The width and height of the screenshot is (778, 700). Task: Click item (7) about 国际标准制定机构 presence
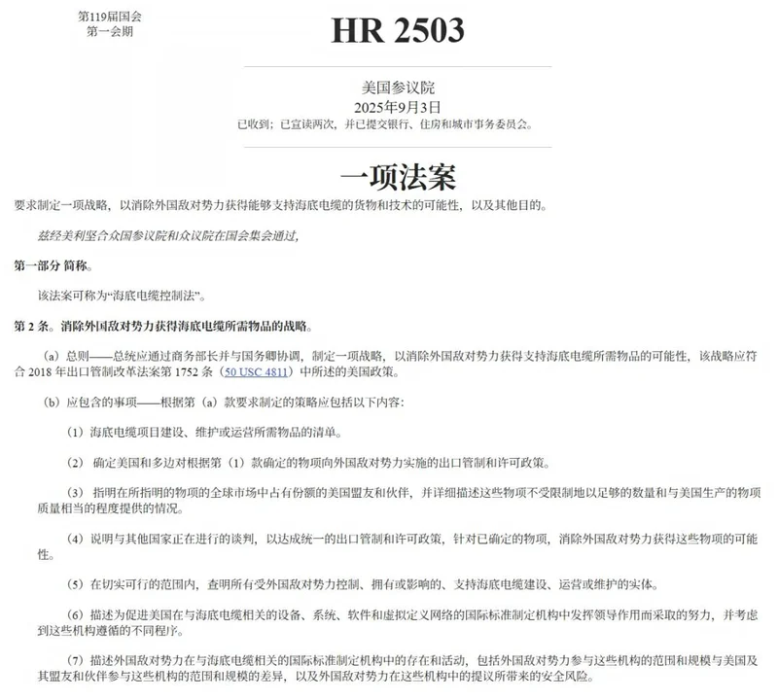398,668
